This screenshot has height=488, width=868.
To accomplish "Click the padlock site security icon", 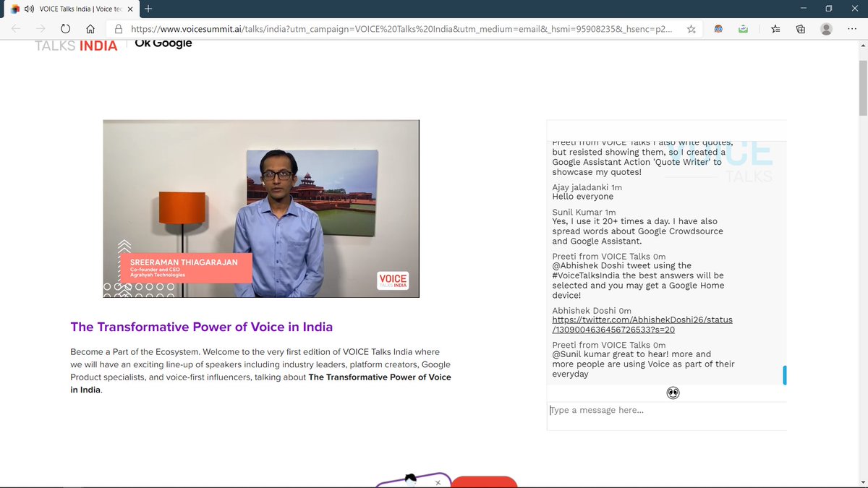I will pyautogui.click(x=117, y=29).
